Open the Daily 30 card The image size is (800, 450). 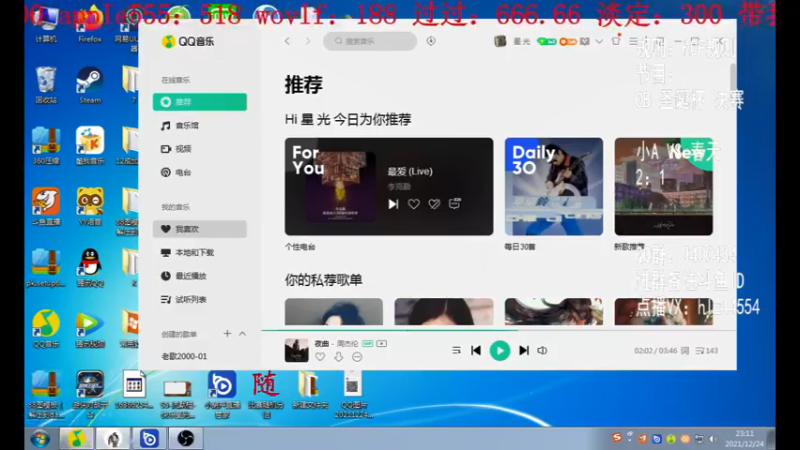pyautogui.click(x=554, y=186)
